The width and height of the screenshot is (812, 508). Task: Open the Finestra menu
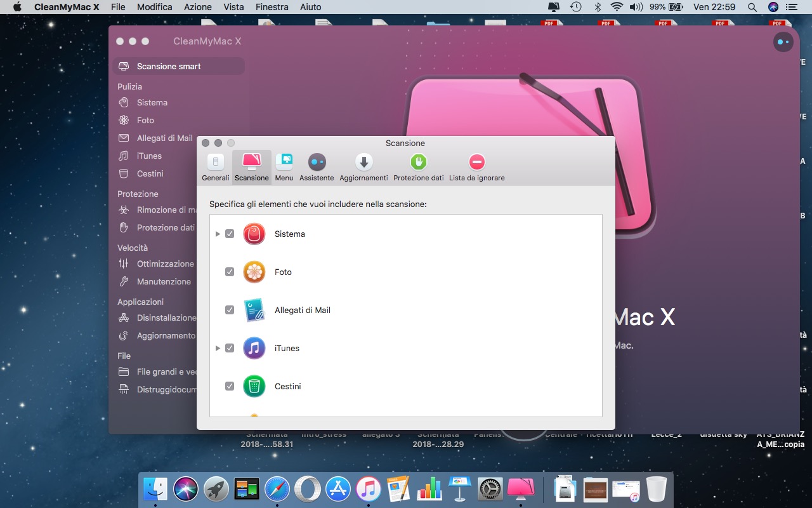coord(272,7)
